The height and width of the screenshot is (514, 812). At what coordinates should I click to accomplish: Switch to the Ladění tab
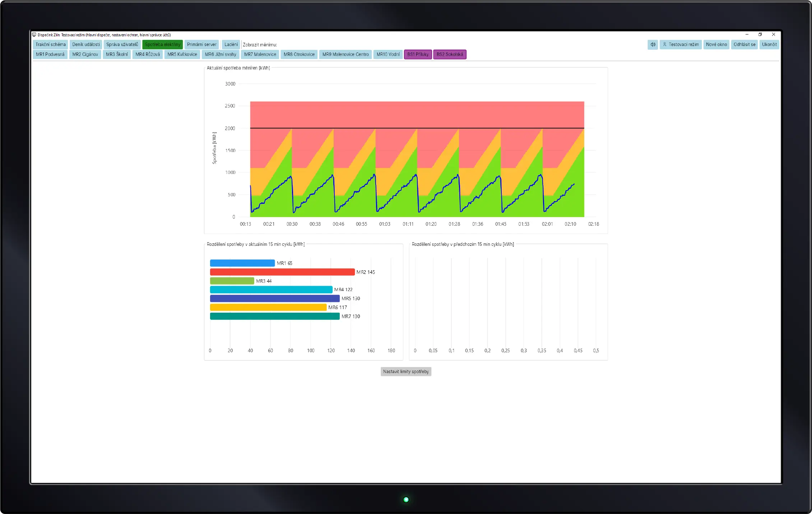[x=231, y=45]
